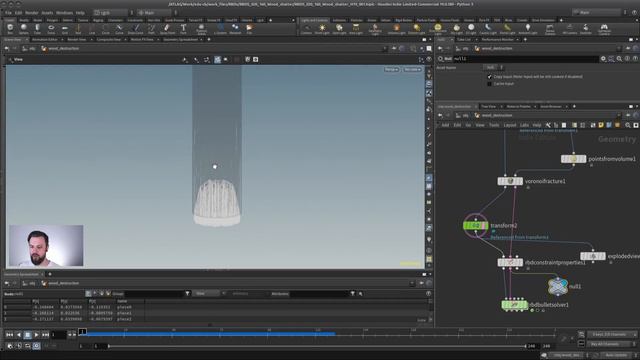Open the Persp viewport camera dropdown

click(x=391, y=70)
